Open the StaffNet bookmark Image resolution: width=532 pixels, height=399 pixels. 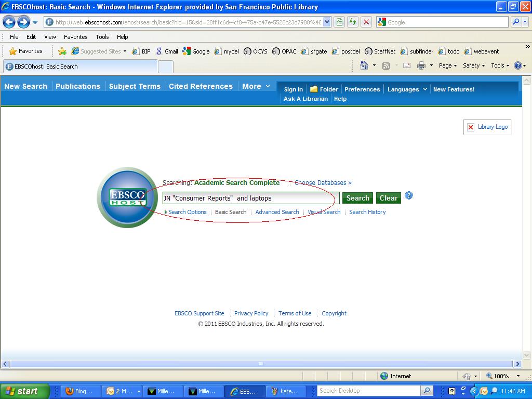tap(380, 51)
